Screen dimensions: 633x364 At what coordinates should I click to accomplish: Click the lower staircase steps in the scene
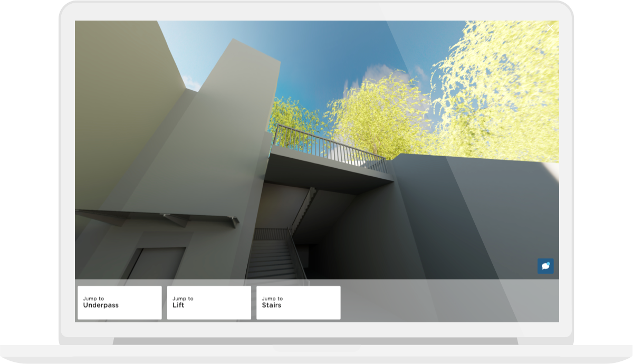(272, 261)
